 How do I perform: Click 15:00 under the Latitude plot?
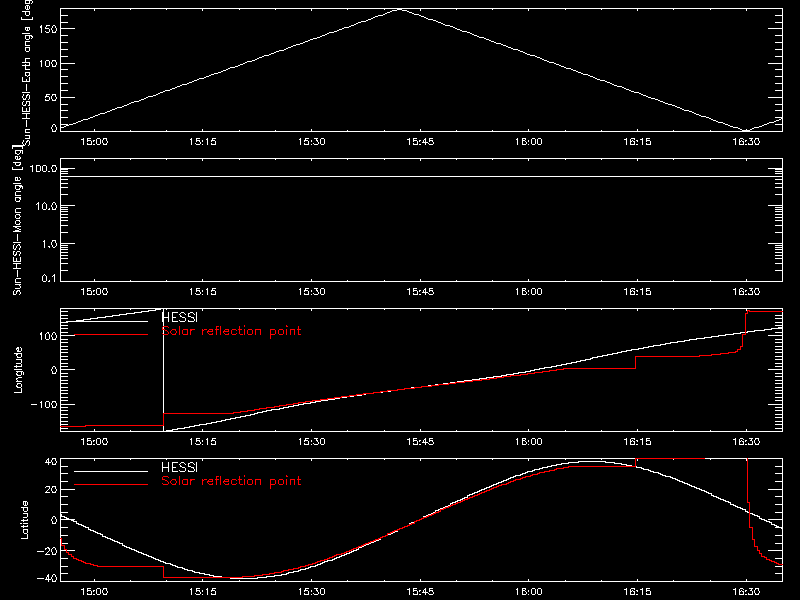pyautogui.click(x=94, y=592)
